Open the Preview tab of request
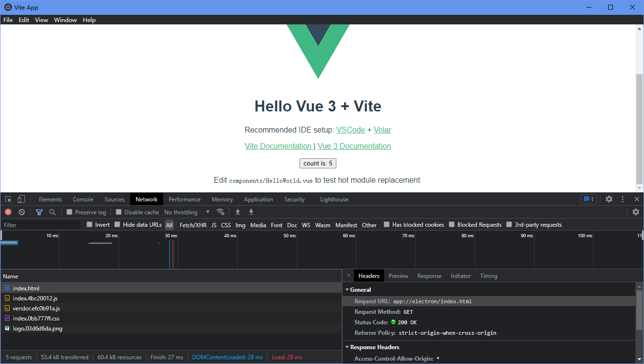 click(399, 276)
